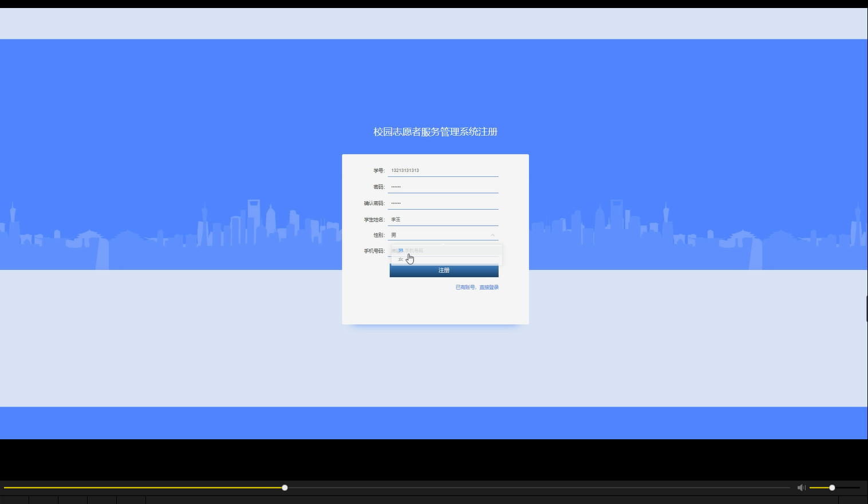The image size is (868, 504).
Task: Choose 女 from the gender dropdown list
Action: (x=446, y=259)
